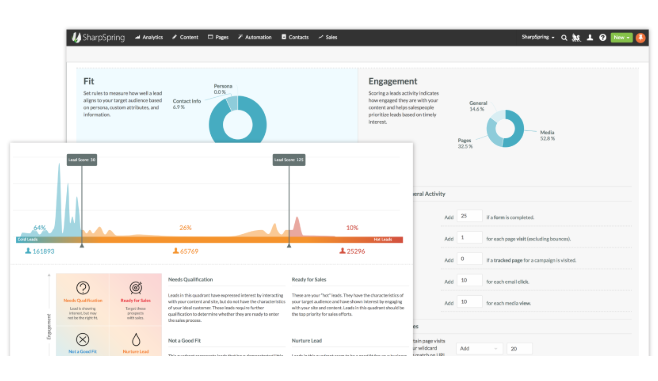The width and height of the screenshot is (658, 381).
Task: Click the user profile icon in navbar
Action: point(590,38)
